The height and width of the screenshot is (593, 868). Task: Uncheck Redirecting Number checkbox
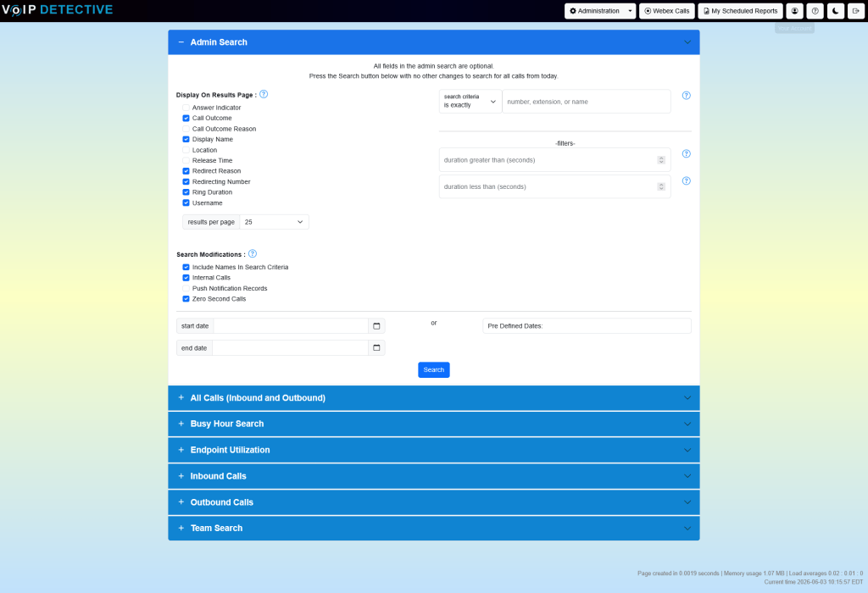pyautogui.click(x=186, y=181)
